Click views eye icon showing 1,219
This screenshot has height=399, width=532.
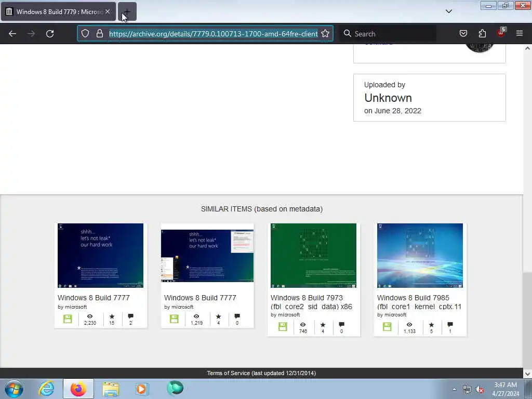[x=196, y=316]
